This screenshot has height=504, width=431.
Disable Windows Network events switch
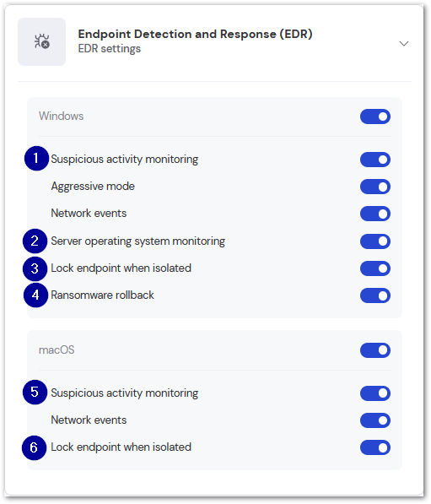(x=375, y=214)
